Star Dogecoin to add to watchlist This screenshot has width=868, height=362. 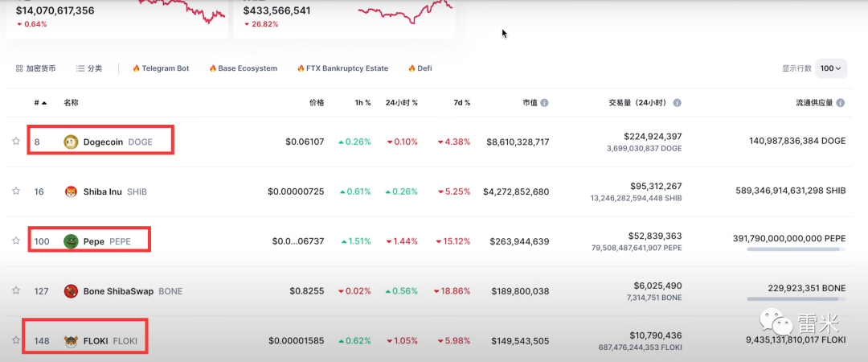click(x=16, y=142)
